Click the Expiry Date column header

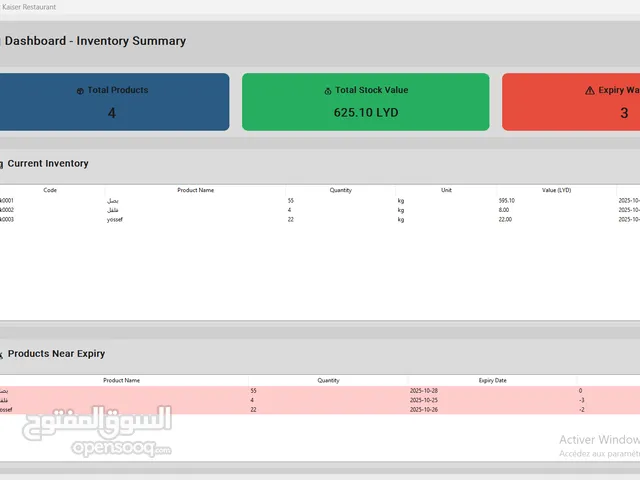click(493, 380)
